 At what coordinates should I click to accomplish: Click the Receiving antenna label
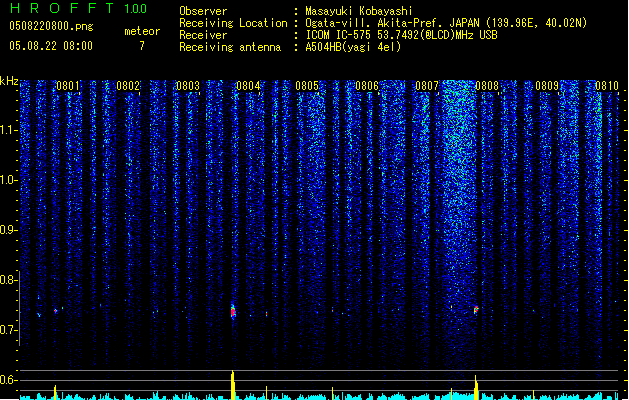(x=230, y=47)
